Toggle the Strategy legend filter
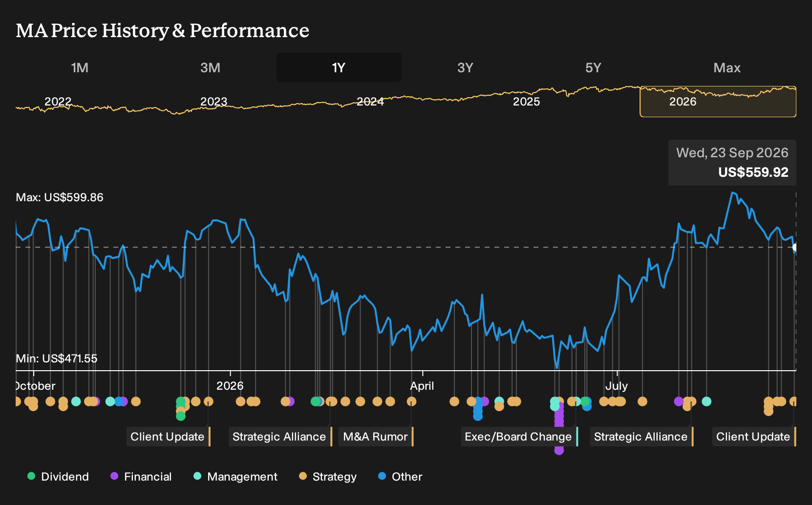Viewport: 812px width, 505px height. [x=328, y=477]
